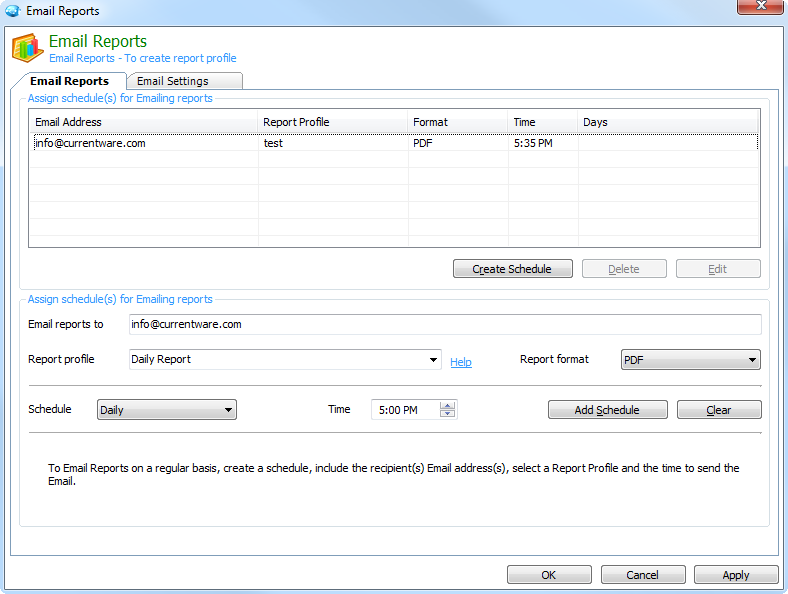
Task: Click the Days column header
Action: (x=668, y=122)
